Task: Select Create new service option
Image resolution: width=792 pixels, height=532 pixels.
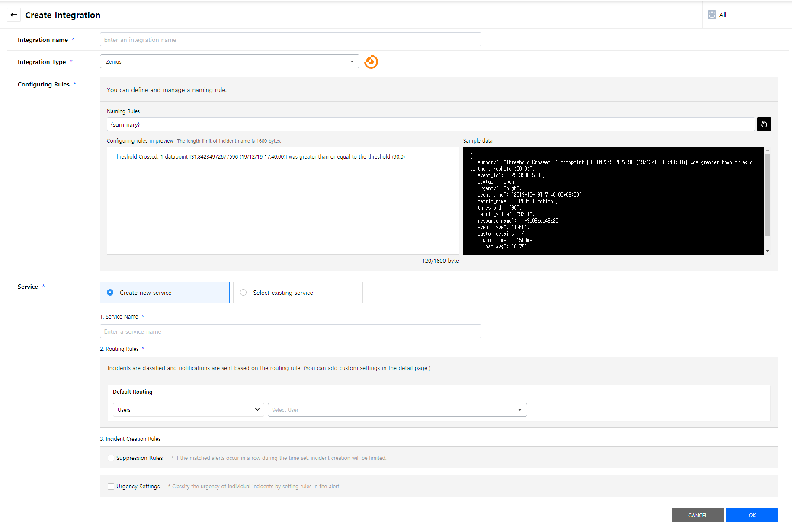Action: pos(110,293)
